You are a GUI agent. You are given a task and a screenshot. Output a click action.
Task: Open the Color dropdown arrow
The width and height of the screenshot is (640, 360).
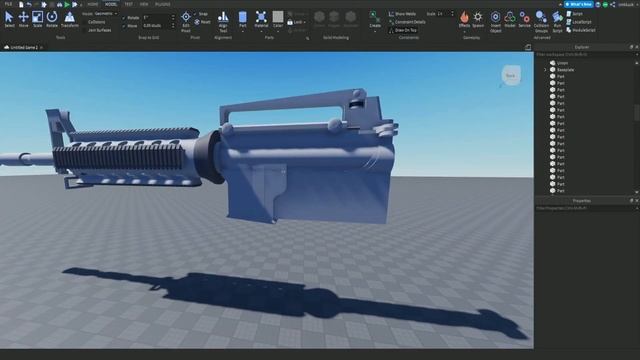click(278, 31)
